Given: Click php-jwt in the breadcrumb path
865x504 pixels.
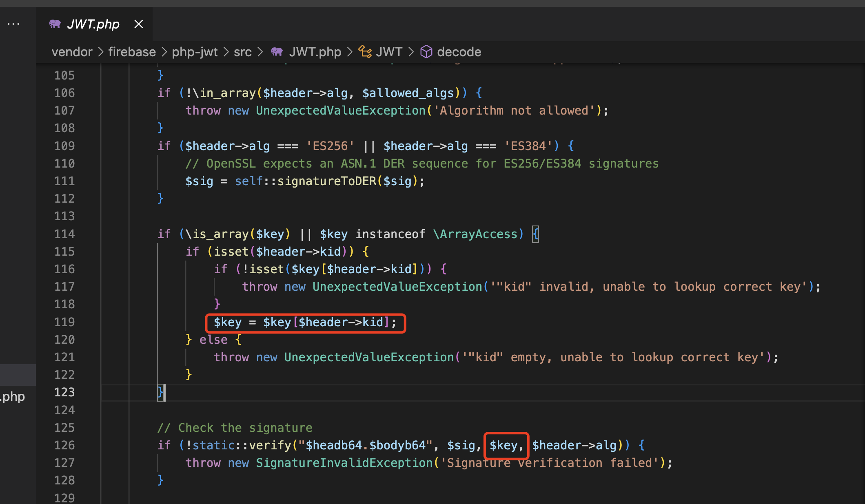Looking at the screenshot, I should coord(195,52).
